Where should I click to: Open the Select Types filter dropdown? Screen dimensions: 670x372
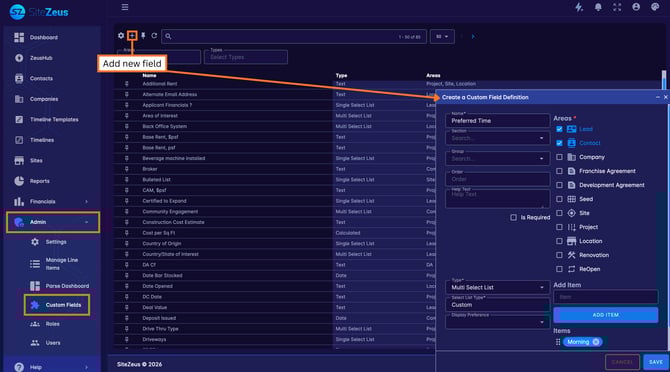[246, 57]
